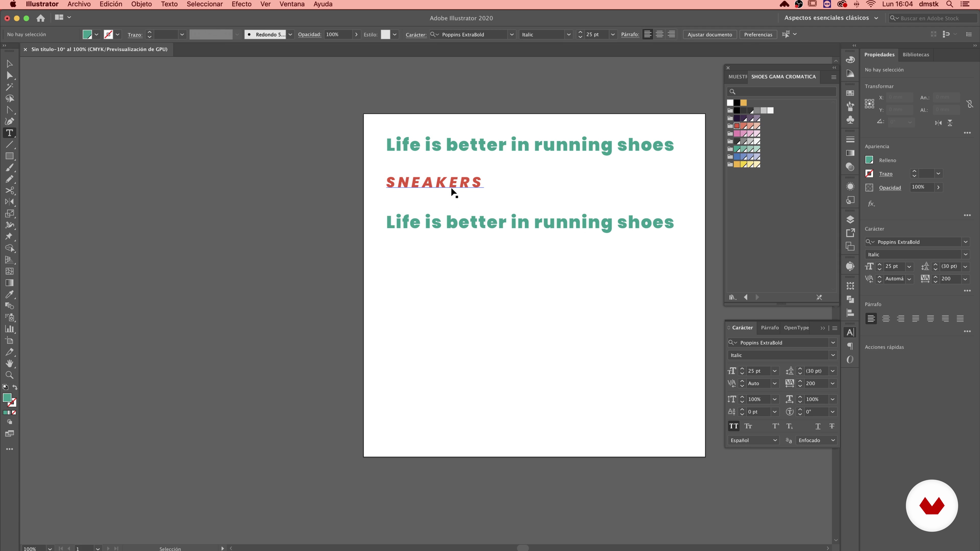Open the Objeto menu

(141, 4)
